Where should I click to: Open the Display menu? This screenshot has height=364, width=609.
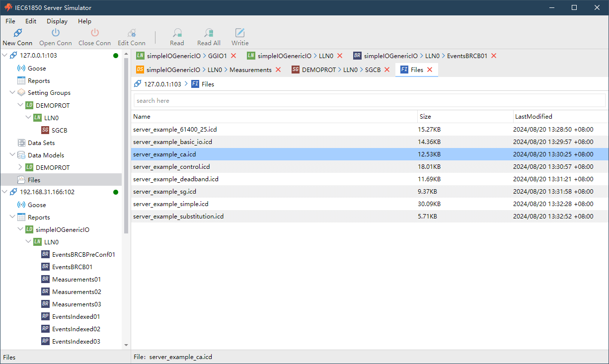tap(57, 21)
